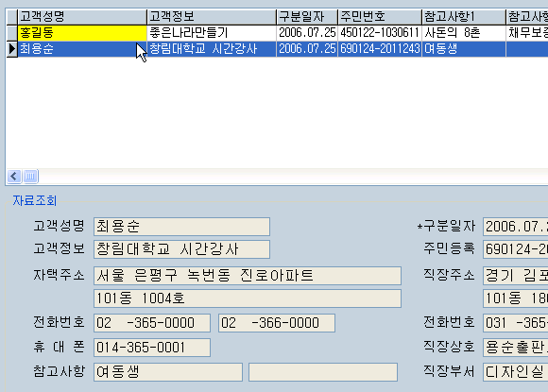Select the 450122-1030611 resident number cell
Image resolution: width=548 pixels, height=392 pixels.
pos(380,33)
